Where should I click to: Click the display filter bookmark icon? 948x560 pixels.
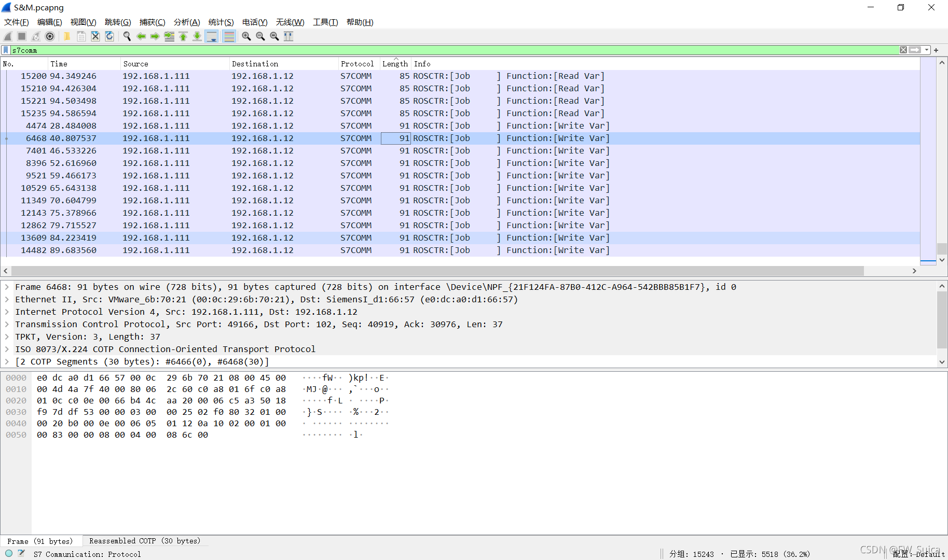[6, 50]
